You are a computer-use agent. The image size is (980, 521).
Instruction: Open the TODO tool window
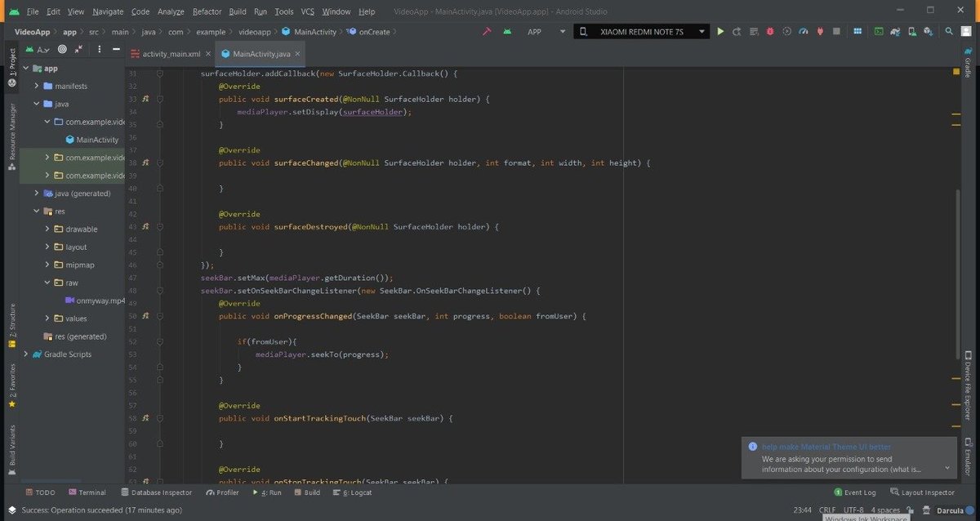40,492
